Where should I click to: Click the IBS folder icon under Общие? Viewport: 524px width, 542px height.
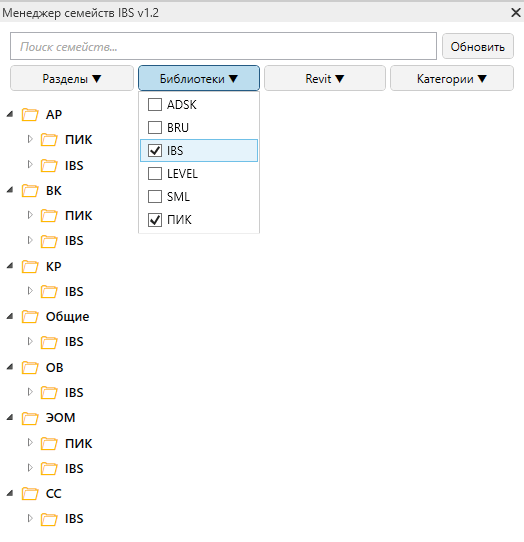coord(49,342)
